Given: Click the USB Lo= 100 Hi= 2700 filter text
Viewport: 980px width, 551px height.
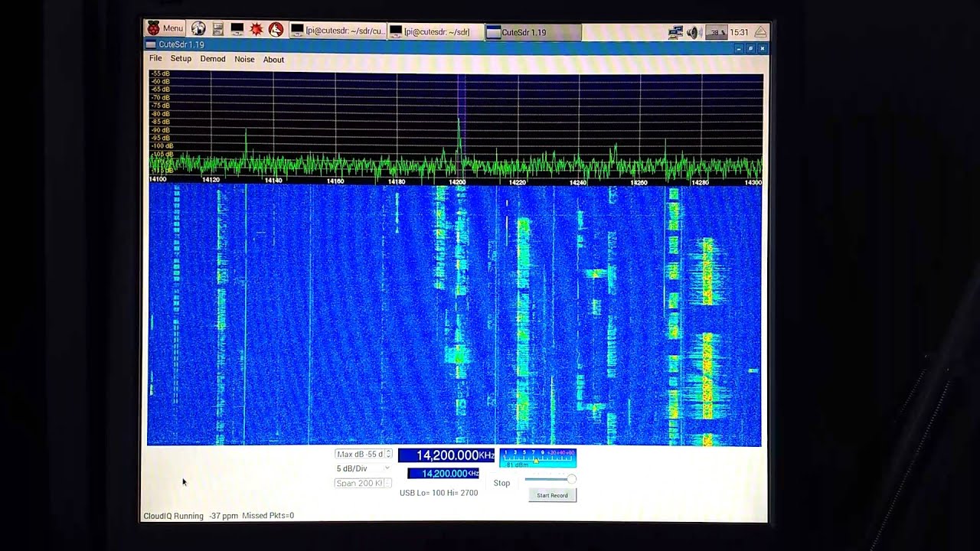Looking at the screenshot, I should coord(439,493).
